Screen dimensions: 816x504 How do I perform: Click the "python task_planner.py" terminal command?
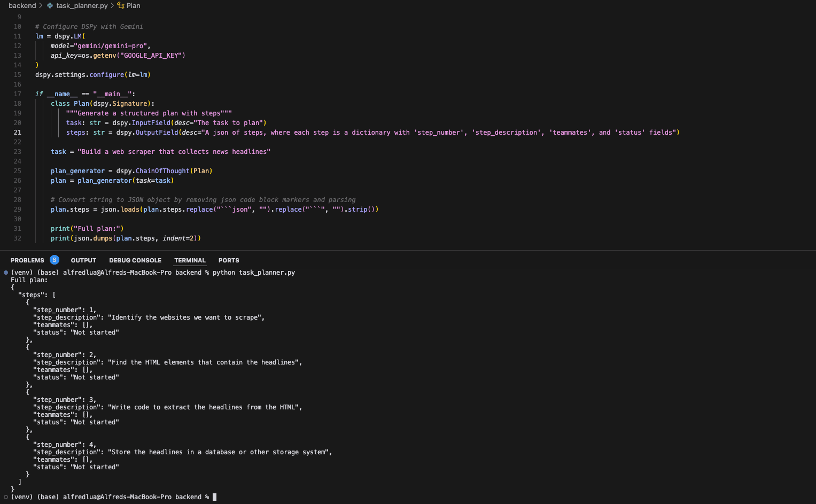pos(254,273)
